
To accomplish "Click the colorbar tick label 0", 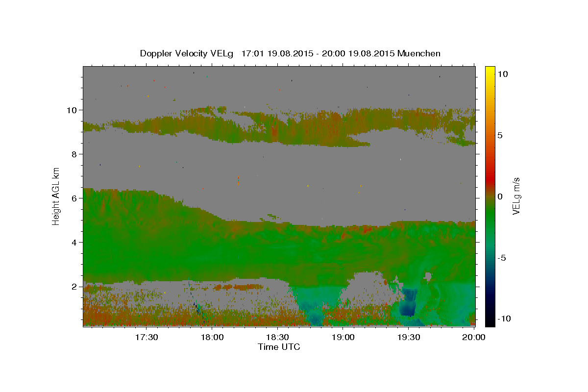I will [x=500, y=196].
